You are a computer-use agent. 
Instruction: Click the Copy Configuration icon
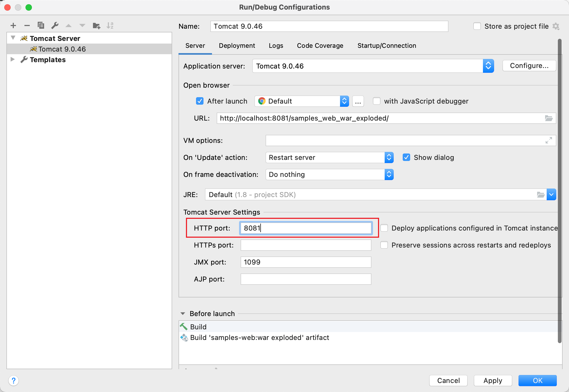41,25
